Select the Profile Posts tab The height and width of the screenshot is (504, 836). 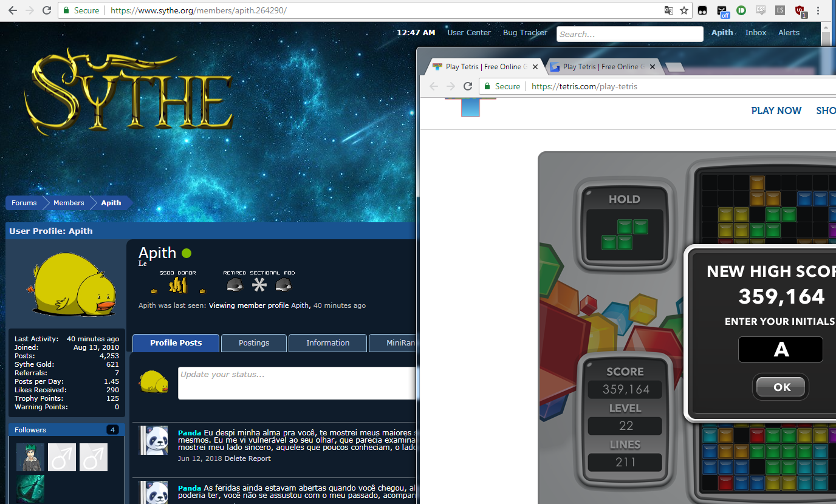point(176,343)
